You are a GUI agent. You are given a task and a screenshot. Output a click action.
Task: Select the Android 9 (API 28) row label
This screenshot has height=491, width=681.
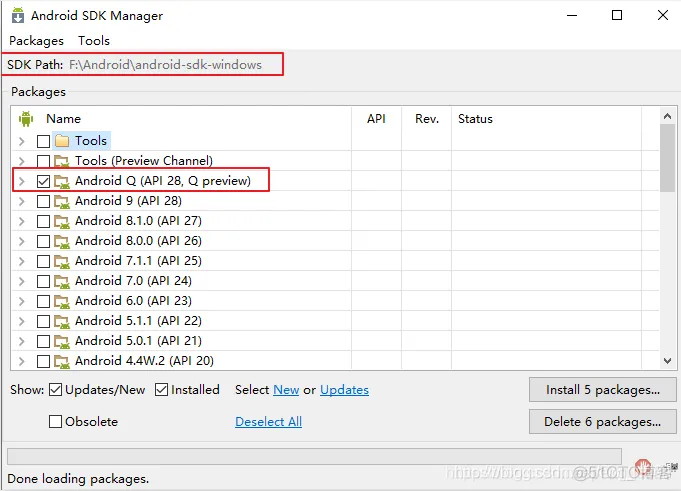coord(128,201)
